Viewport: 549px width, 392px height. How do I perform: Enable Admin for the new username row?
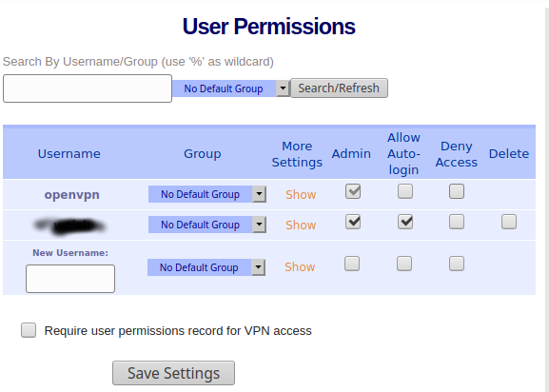pyautogui.click(x=352, y=264)
